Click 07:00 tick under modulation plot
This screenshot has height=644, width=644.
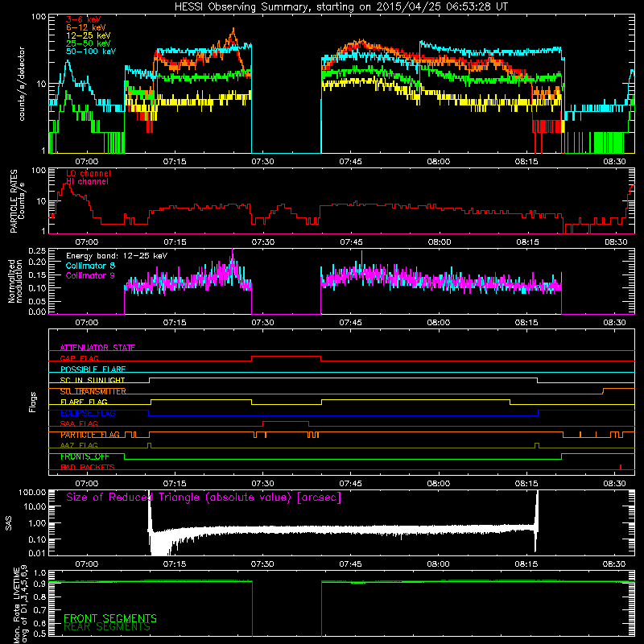[87, 323]
